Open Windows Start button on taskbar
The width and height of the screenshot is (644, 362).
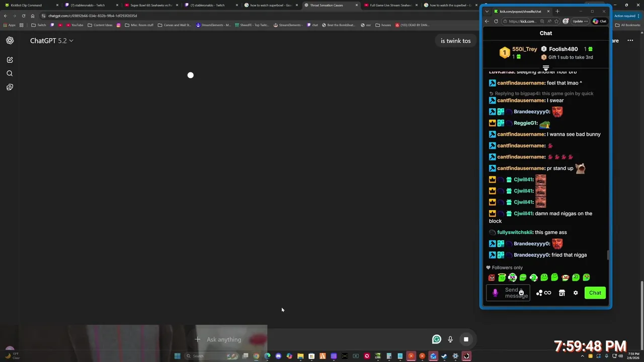pyautogui.click(x=177, y=356)
